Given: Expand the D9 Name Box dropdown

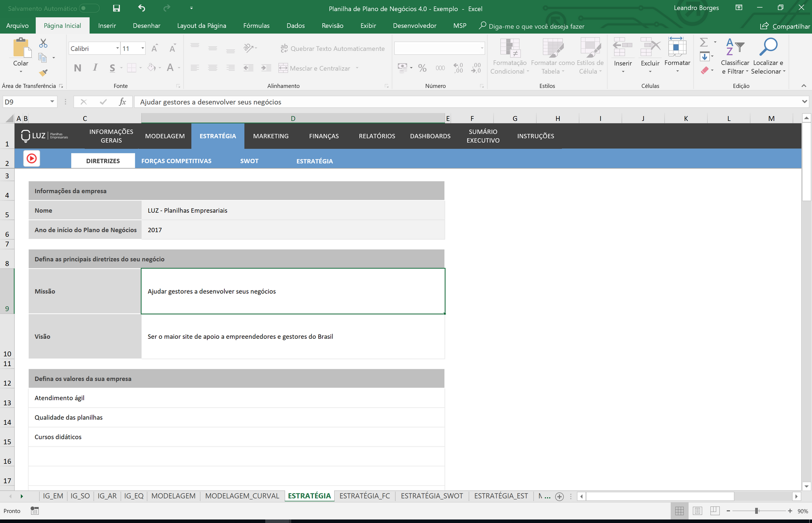Looking at the screenshot, I should tap(52, 102).
